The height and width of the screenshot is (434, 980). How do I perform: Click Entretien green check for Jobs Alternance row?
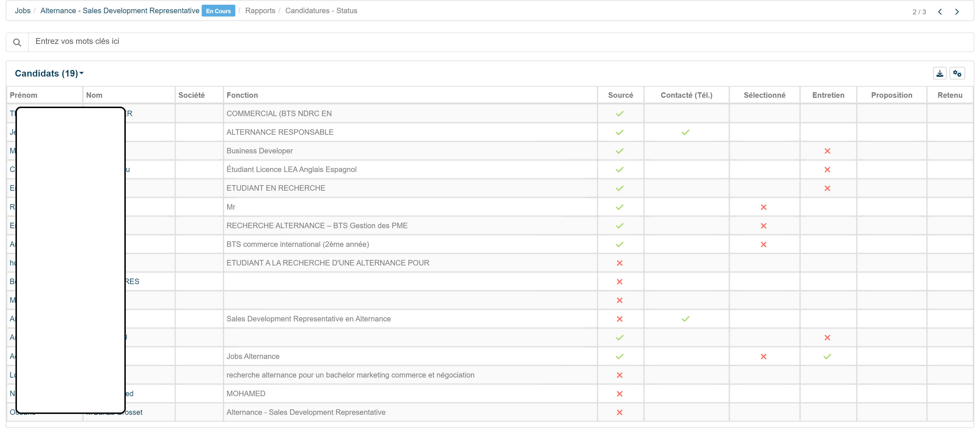[x=828, y=357]
